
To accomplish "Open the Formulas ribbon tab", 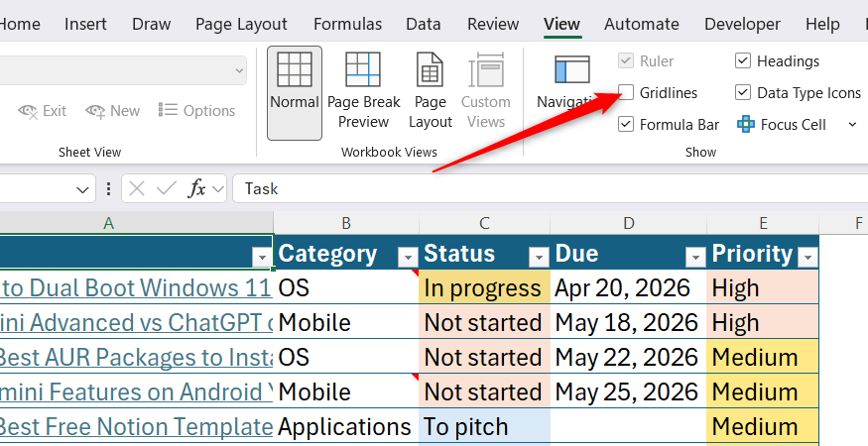I will tap(347, 25).
